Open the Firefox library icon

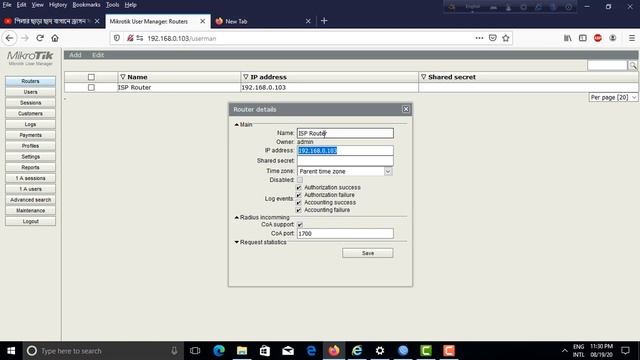pos(568,38)
